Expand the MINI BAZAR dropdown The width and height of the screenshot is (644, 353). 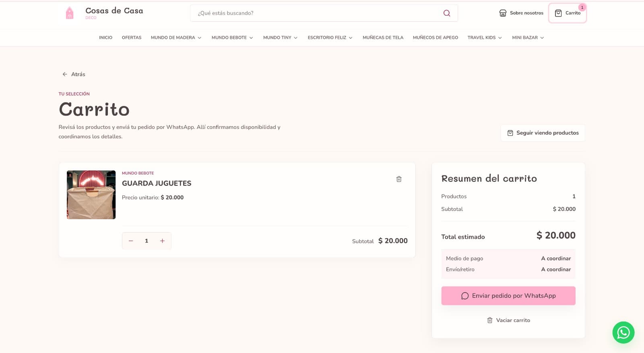(x=528, y=37)
